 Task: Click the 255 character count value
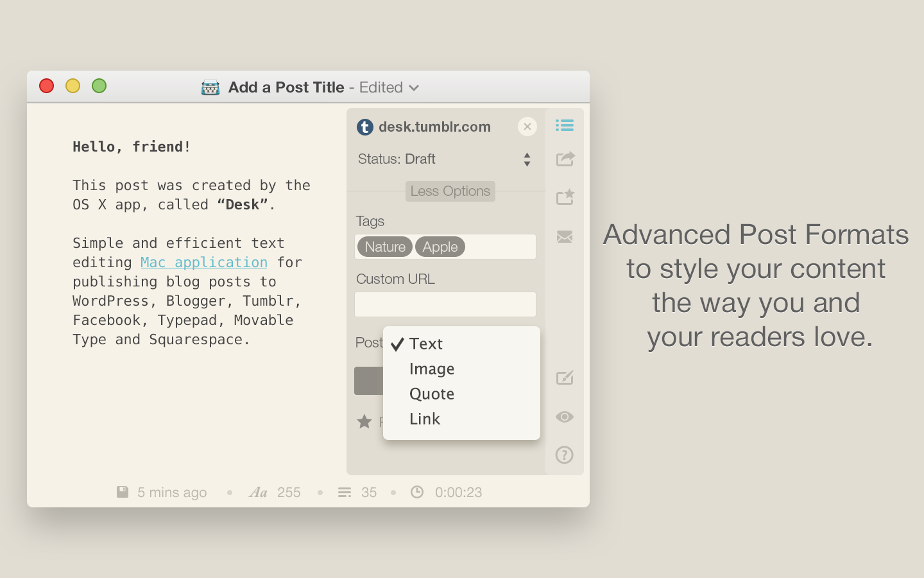click(x=289, y=493)
